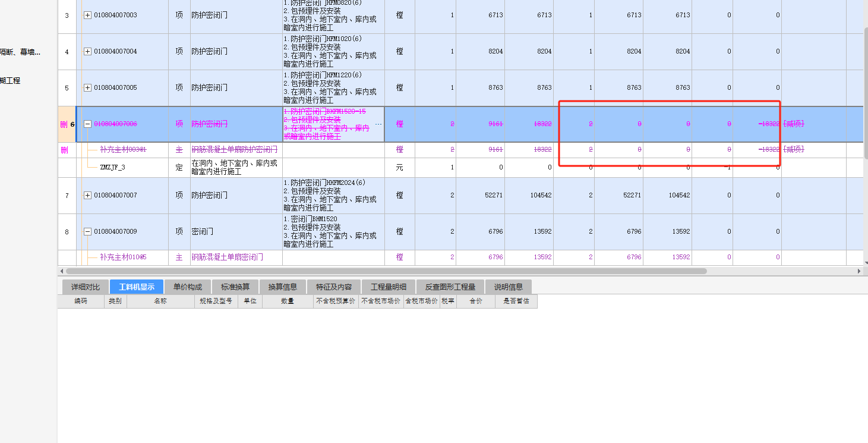Screen dimensions: 868x443
Task: Expand row 010804007007
Action: point(88,196)
